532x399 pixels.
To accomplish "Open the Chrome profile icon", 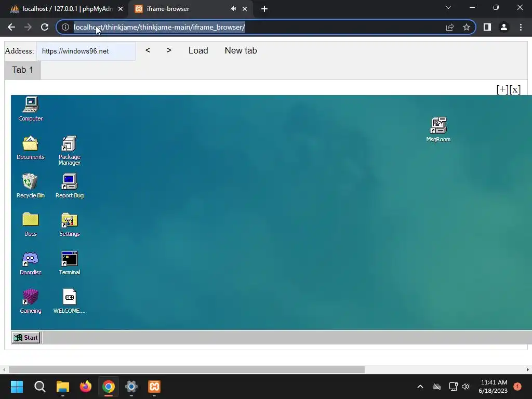I will tap(504, 27).
